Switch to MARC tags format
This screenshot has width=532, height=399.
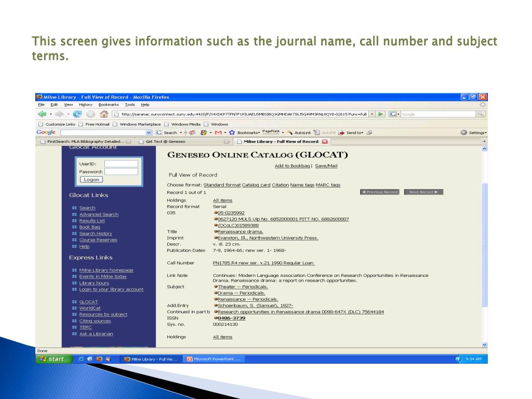click(328, 185)
